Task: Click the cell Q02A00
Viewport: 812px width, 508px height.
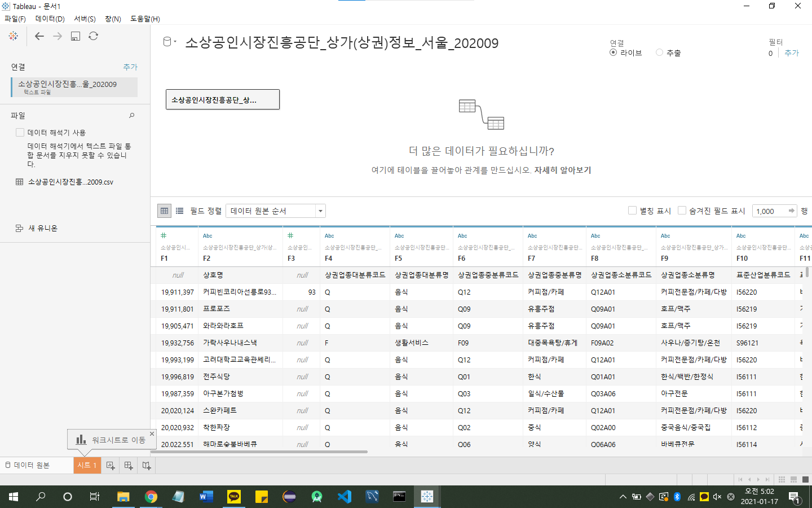Action: (x=621, y=427)
